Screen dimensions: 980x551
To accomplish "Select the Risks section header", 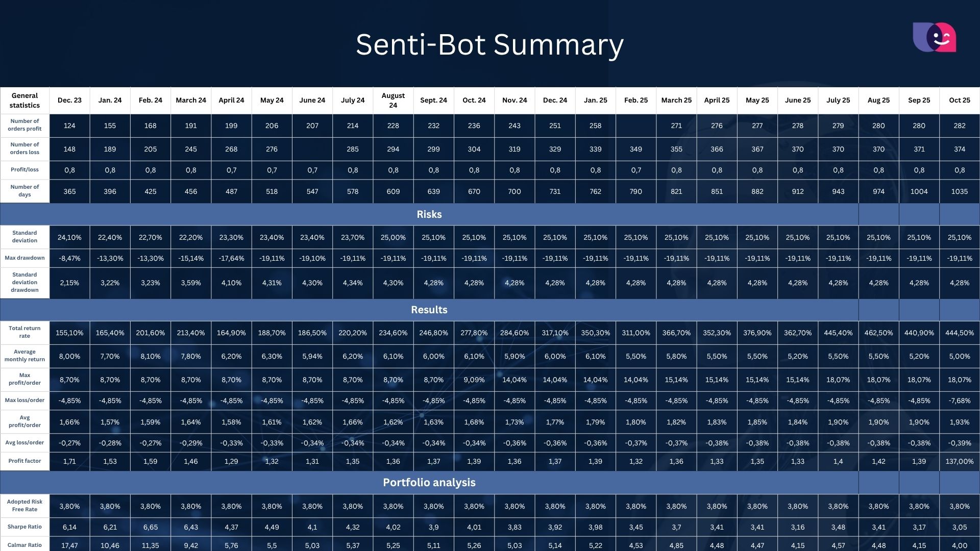I will tap(429, 214).
